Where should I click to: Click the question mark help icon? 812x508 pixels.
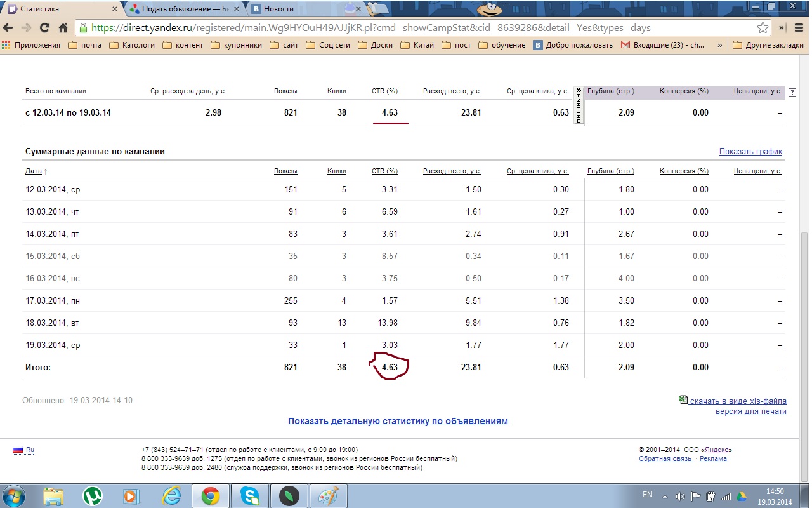[792, 92]
